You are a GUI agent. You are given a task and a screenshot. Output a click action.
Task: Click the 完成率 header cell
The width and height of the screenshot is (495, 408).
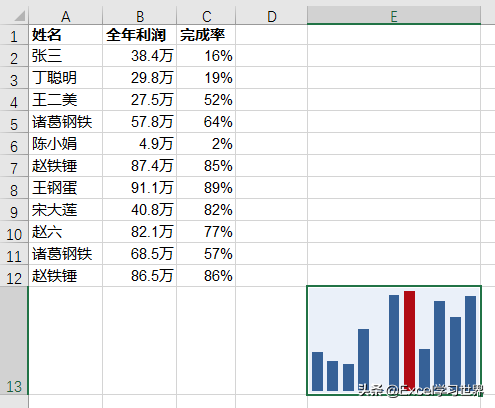click(x=206, y=35)
